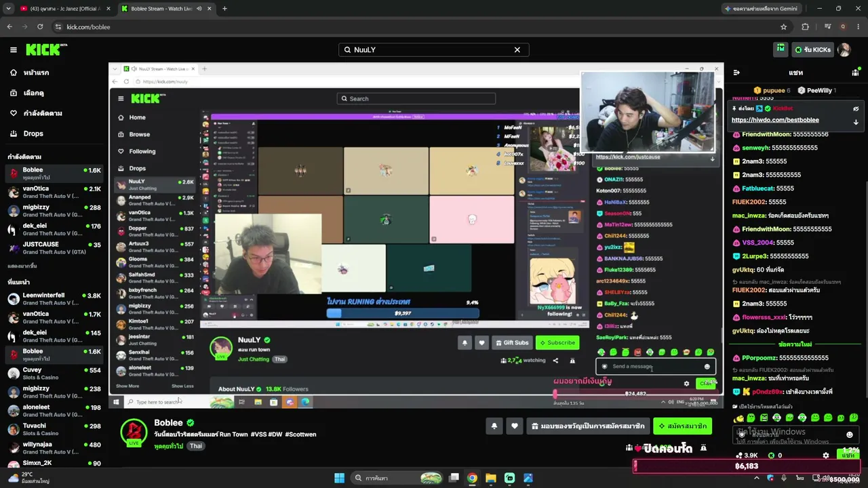The width and height of the screenshot is (868, 488).
Task: Click the kick.com/boblee address bar
Action: [x=420, y=27]
